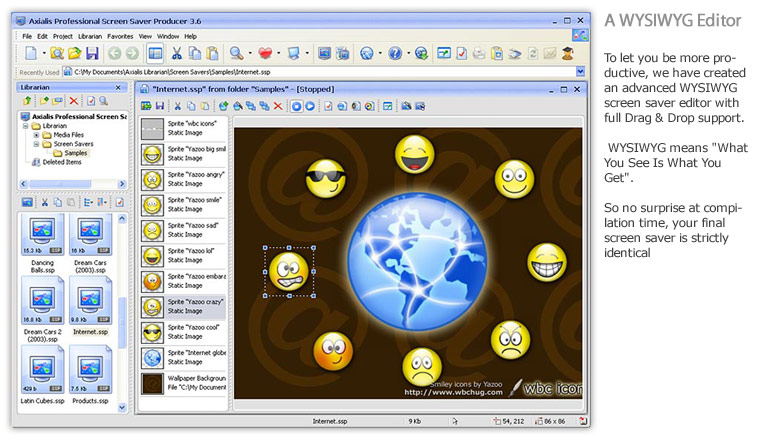Open the File menu

(x=27, y=36)
